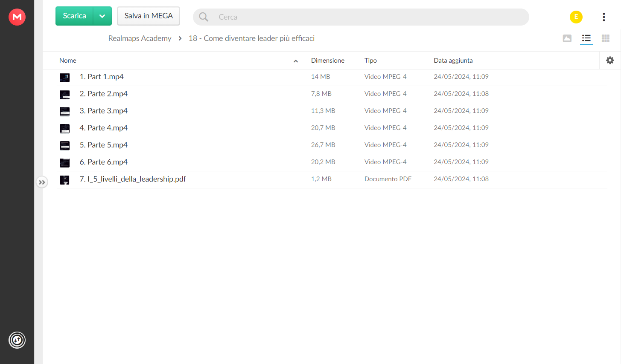Switch to grid thumbnail view icon

(606, 38)
